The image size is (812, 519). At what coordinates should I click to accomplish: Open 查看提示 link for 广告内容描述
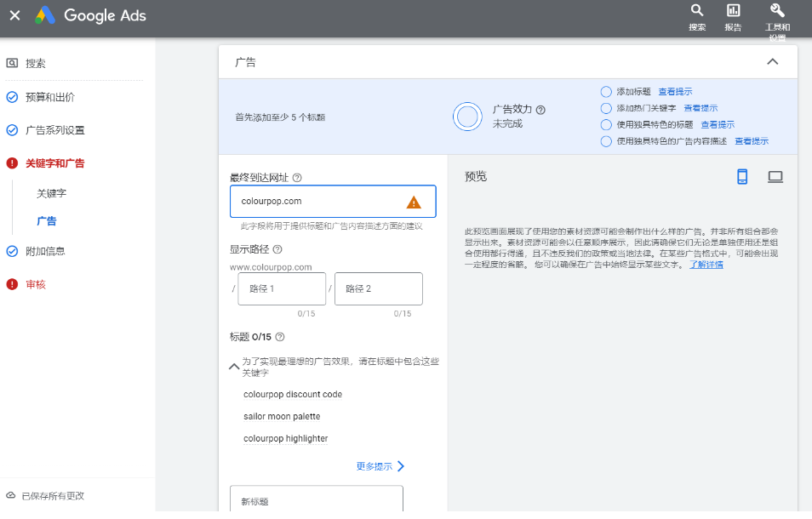point(752,141)
